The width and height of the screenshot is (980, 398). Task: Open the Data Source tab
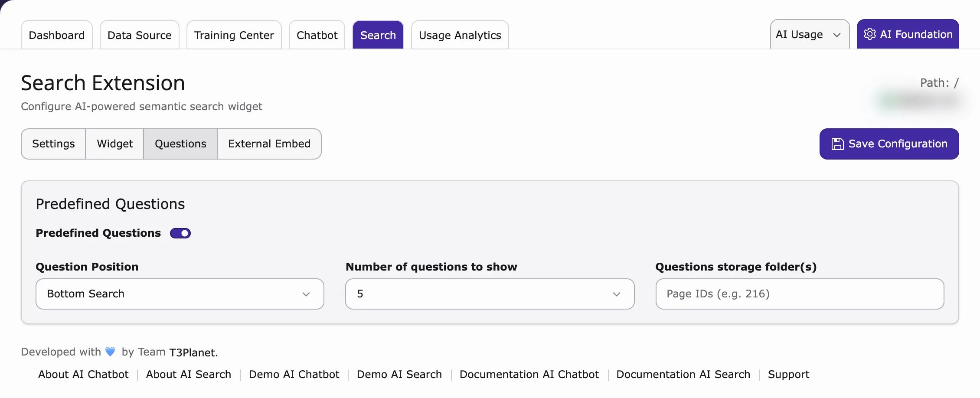pyautogui.click(x=140, y=35)
